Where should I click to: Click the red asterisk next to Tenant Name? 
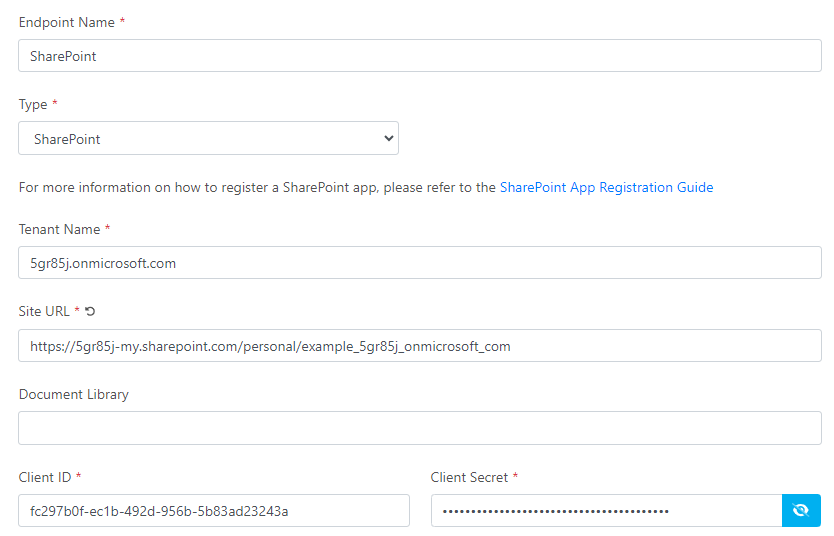(108, 229)
